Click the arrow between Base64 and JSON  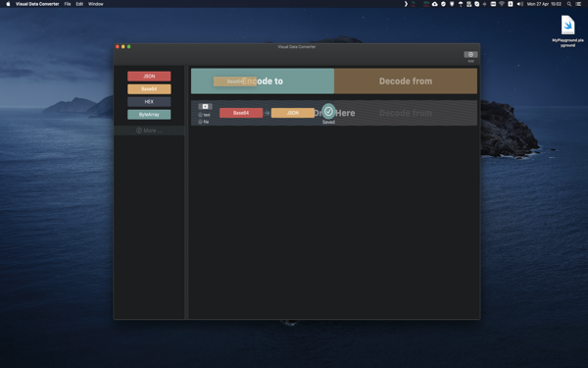tap(267, 113)
